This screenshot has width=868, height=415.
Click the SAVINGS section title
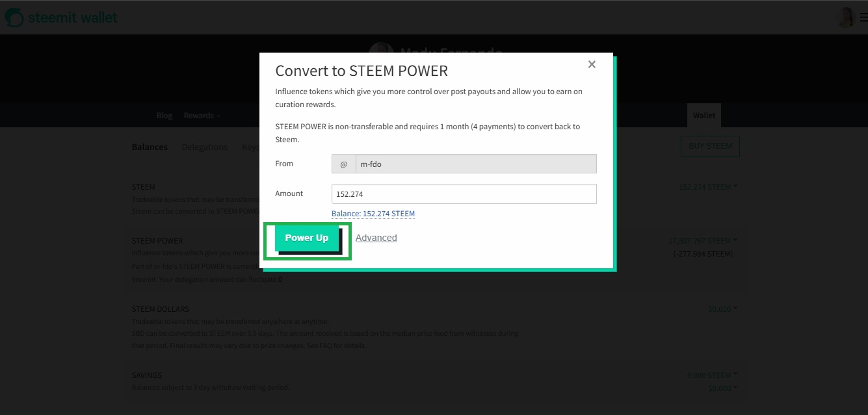tap(147, 375)
